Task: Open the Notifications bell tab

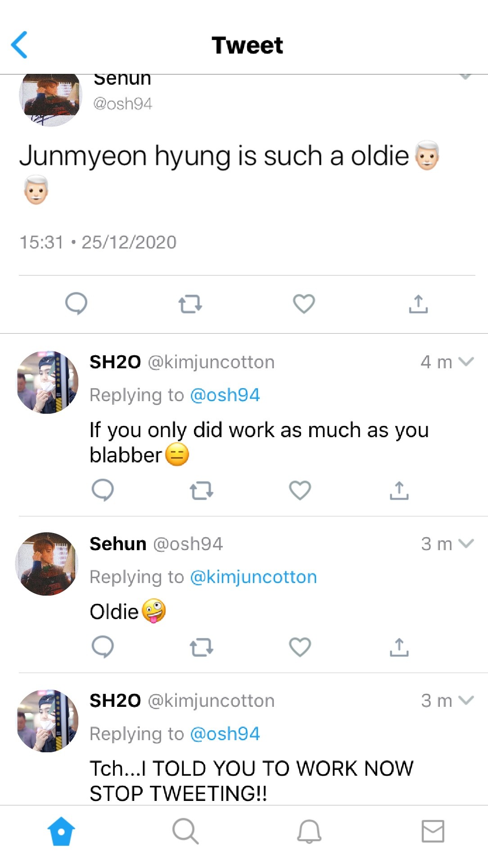Action: coord(309,831)
